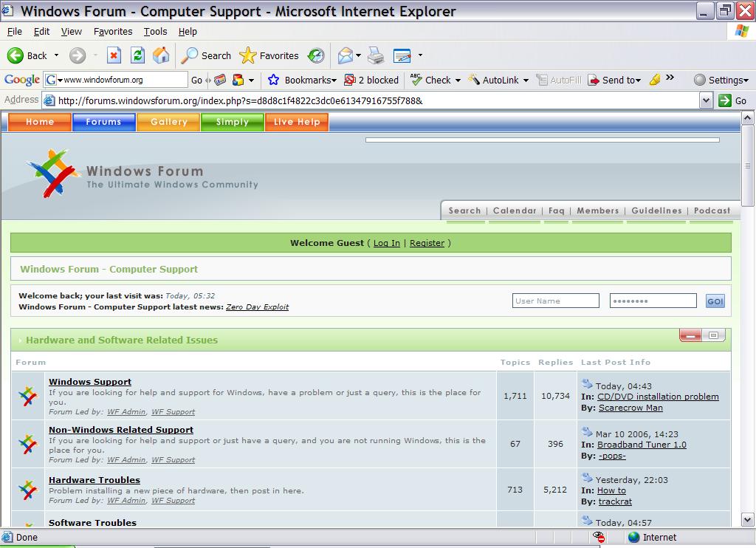
Task: Print the page with printer icon
Action: [x=376, y=55]
